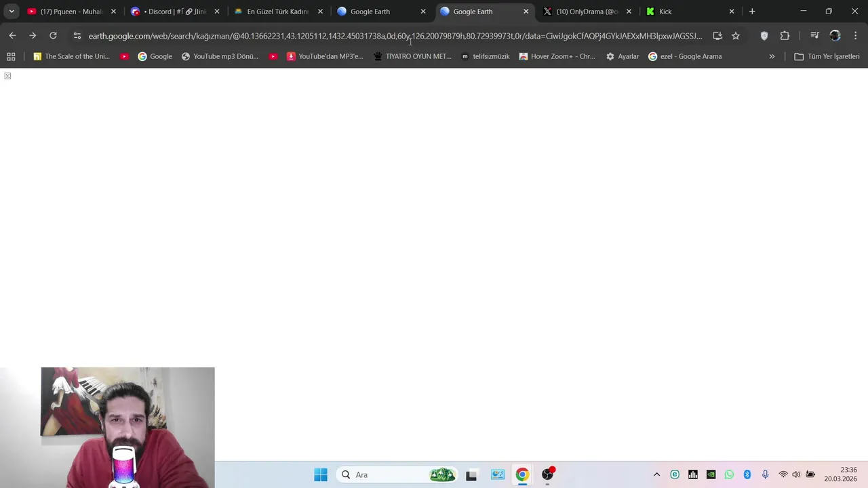The height and width of the screenshot is (488, 868).
Task: Open the TİYATRO OYUN MET... bookmark
Action: [412, 56]
